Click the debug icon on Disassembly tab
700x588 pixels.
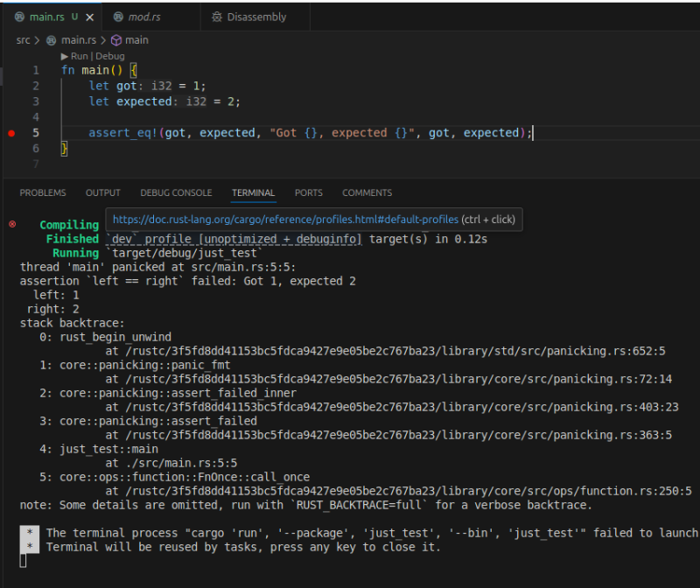pos(217,17)
